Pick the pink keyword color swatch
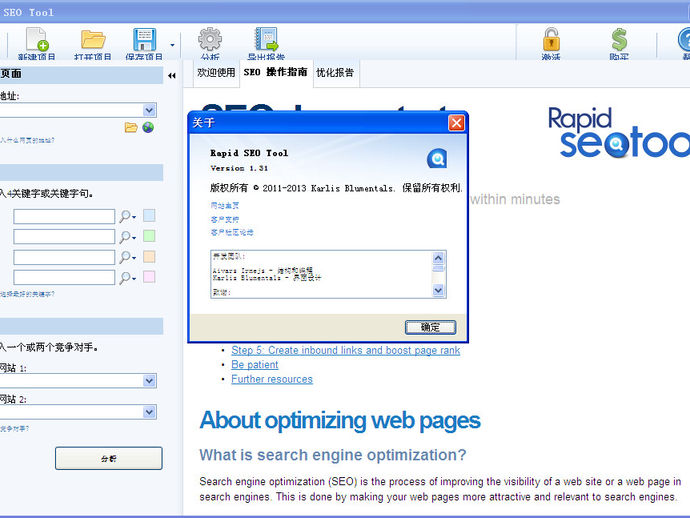The image size is (690, 518). [149, 277]
